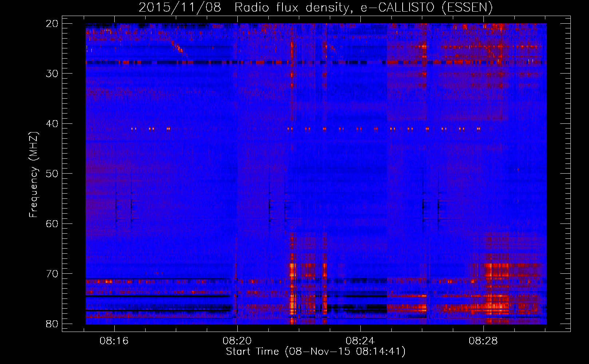Image resolution: width=589 pixels, height=364 pixels.
Task: Click the plot title 'Radio flux density, e-CALLISTO (ESSEN)'
Action: (363, 8)
